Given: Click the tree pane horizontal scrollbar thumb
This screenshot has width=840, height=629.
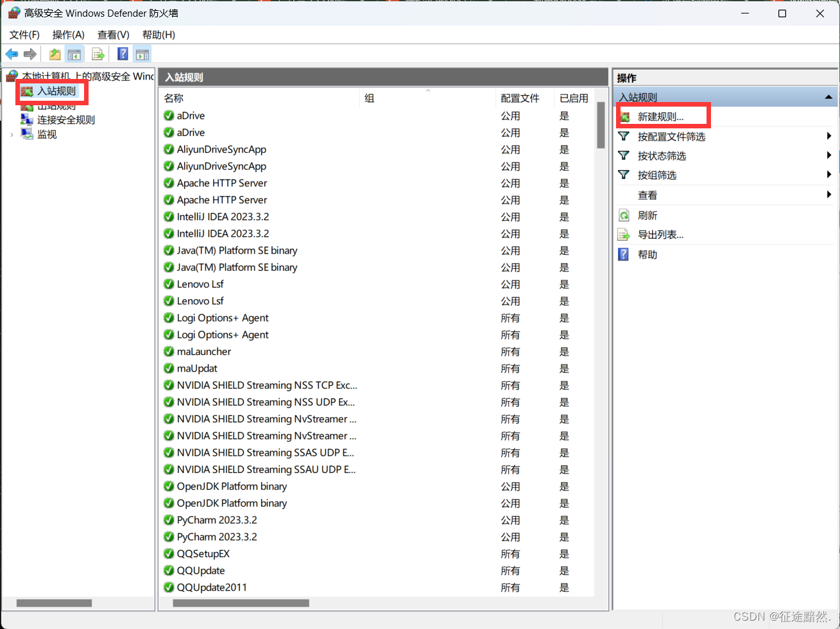Looking at the screenshot, I should 54,603.
